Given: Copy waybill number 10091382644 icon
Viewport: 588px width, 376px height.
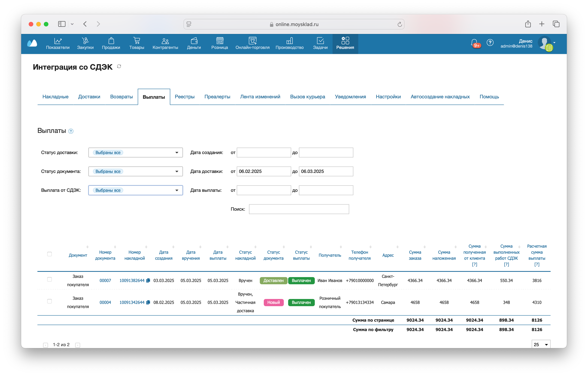Looking at the screenshot, I should pos(148,280).
